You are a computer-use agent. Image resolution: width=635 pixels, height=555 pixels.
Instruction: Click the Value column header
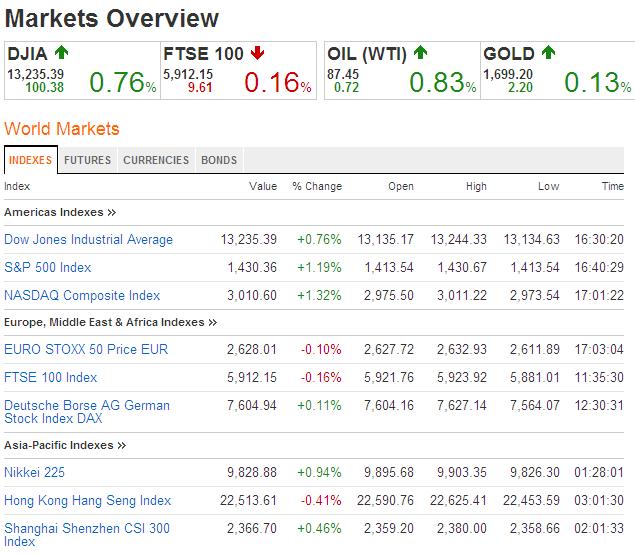[x=263, y=186]
